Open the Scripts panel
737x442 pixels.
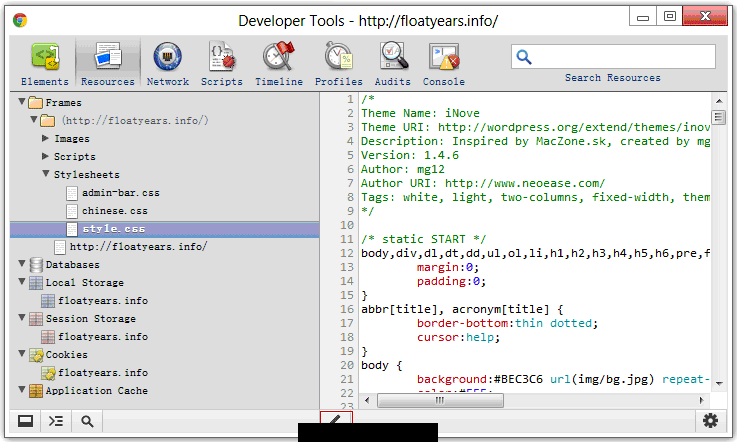coord(222,64)
